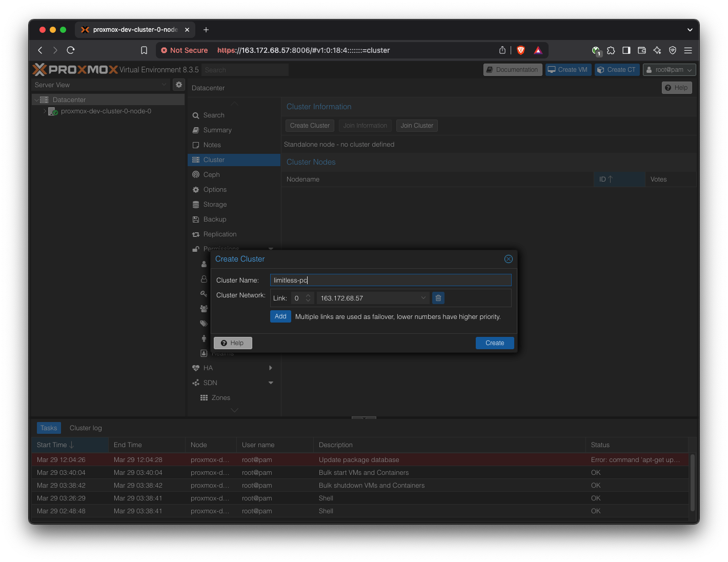The width and height of the screenshot is (728, 562).
Task: Open the Cluster Network IP address dropdown
Action: pyautogui.click(x=423, y=298)
